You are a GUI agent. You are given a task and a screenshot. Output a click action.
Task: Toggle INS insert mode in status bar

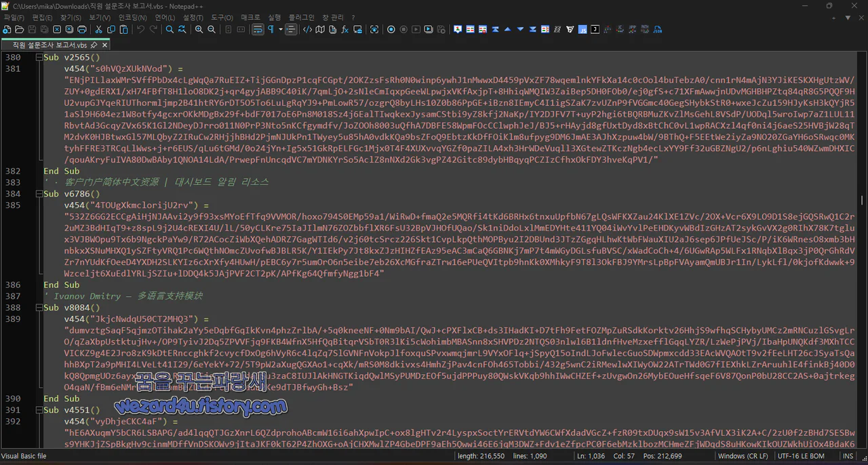(848, 456)
